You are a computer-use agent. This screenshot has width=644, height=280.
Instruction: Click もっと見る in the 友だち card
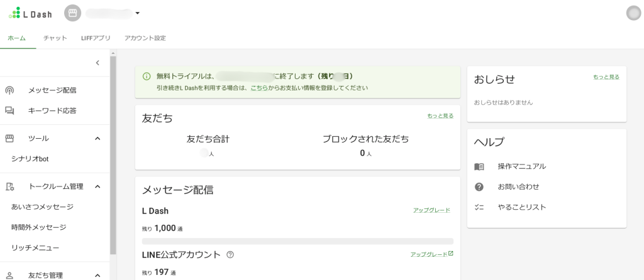pos(440,116)
